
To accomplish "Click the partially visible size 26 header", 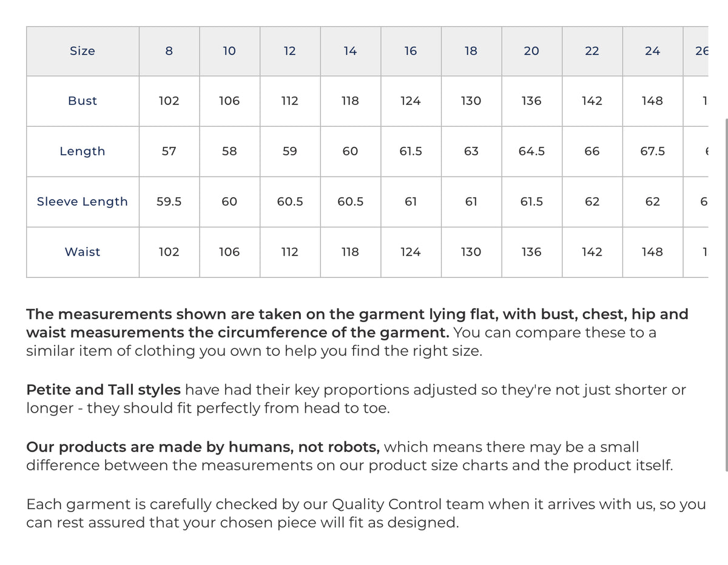I will [x=701, y=51].
